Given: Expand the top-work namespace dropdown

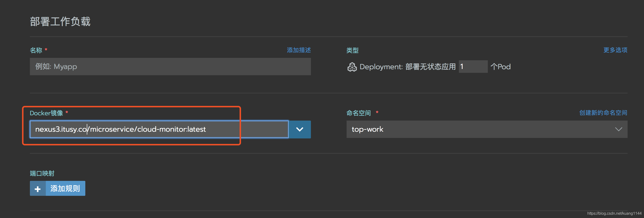Looking at the screenshot, I should click(487, 129).
